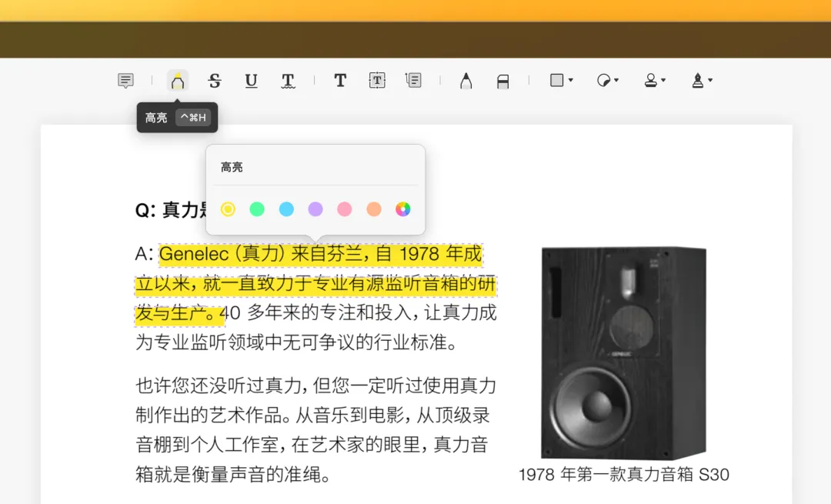Select the eraser tool
This screenshot has width=831, height=504.
point(503,81)
